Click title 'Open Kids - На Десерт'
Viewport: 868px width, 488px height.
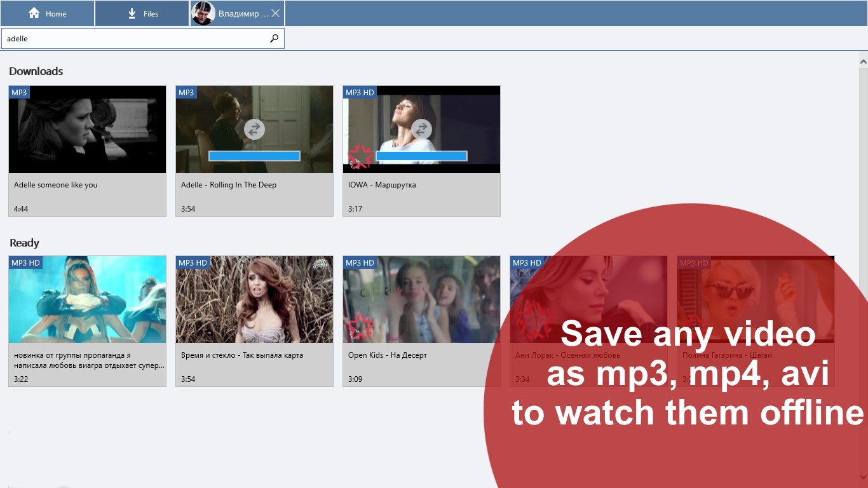click(x=388, y=355)
